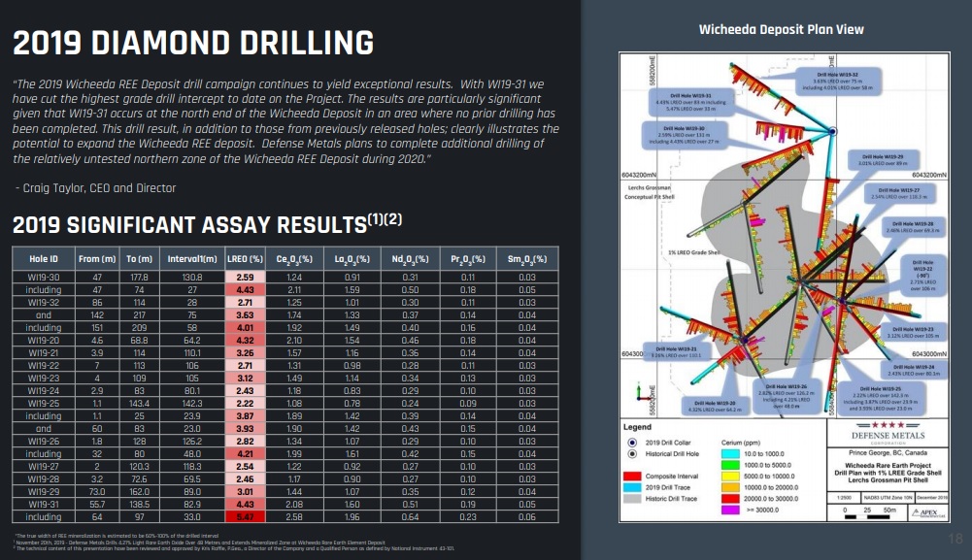Click the WI19-31 cell in Hole ID column
Image resolution: width=972 pixels, height=560 pixels.
point(44,504)
